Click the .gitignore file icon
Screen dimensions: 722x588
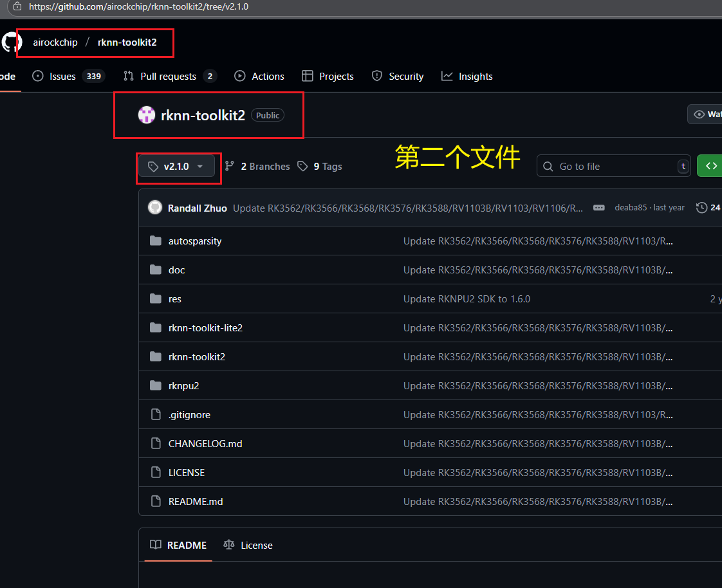156,414
